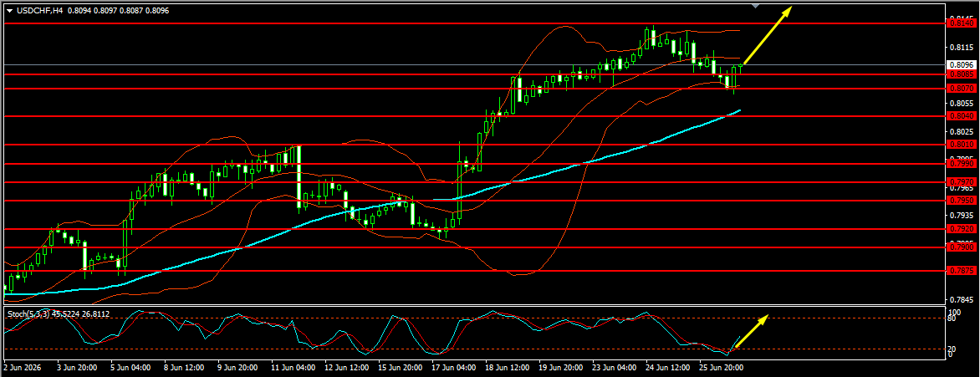Viewport: 980px width, 377px height.
Task: Select the red price label 0.7950
Action: click(x=961, y=201)
